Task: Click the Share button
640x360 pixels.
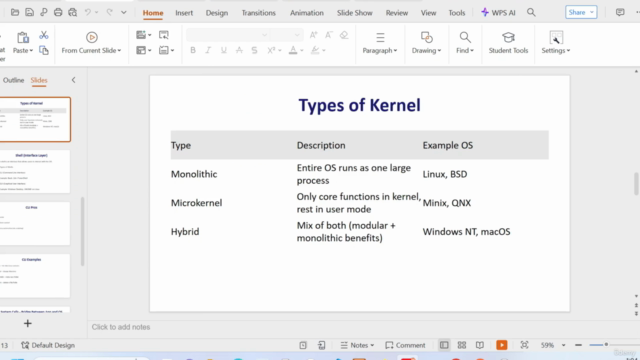Action: 581,12
